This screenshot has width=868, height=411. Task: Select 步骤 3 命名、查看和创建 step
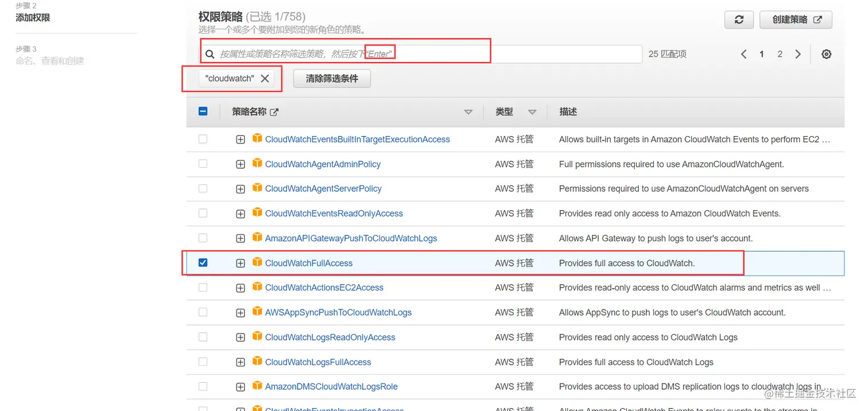coord(50,56)
